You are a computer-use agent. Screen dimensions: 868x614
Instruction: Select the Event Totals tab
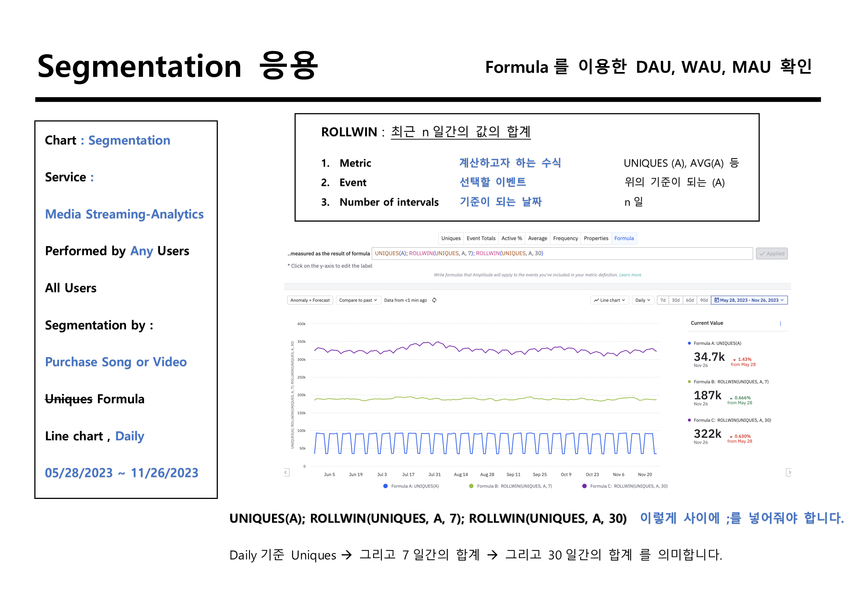coord(481,238)
